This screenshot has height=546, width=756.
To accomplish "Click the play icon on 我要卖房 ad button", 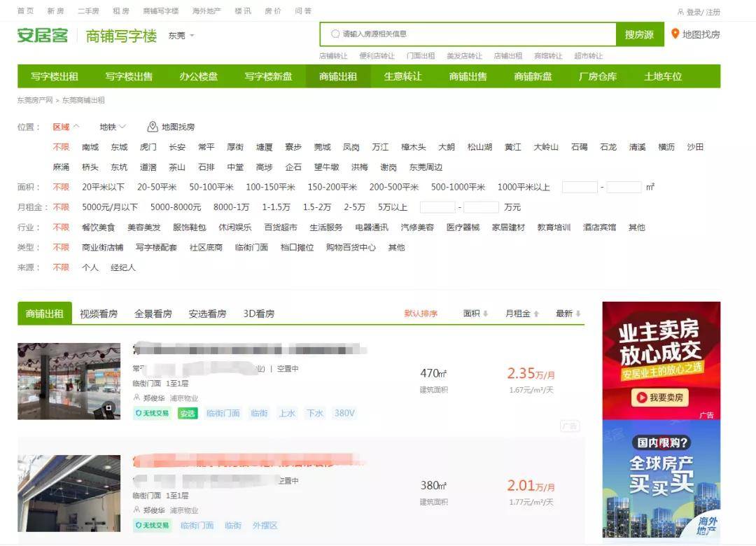I will point(641,398).
